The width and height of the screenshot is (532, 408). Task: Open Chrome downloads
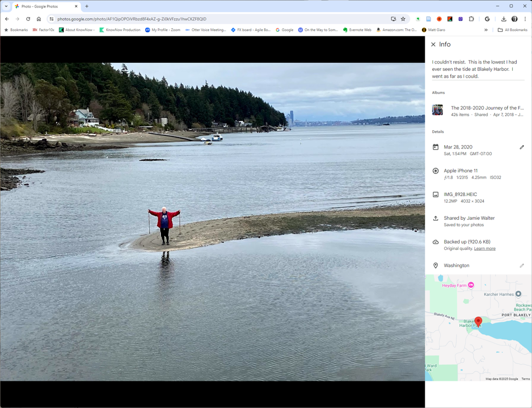point(503,19)
